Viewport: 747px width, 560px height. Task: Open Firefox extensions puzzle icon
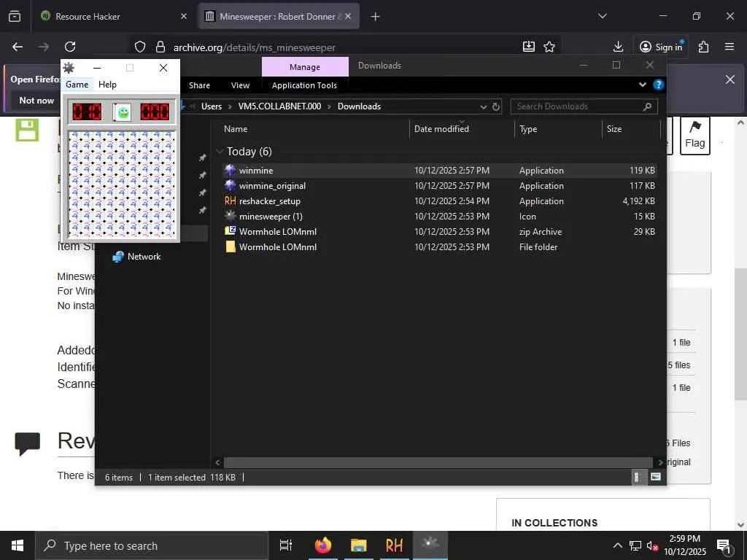[703, 47]
